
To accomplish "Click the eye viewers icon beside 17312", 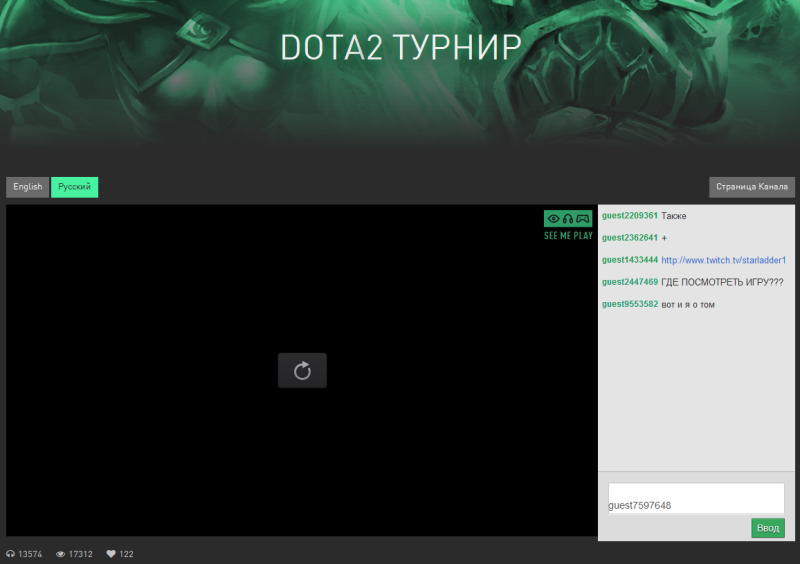I will pyautogui.click(x=60, y=554).
